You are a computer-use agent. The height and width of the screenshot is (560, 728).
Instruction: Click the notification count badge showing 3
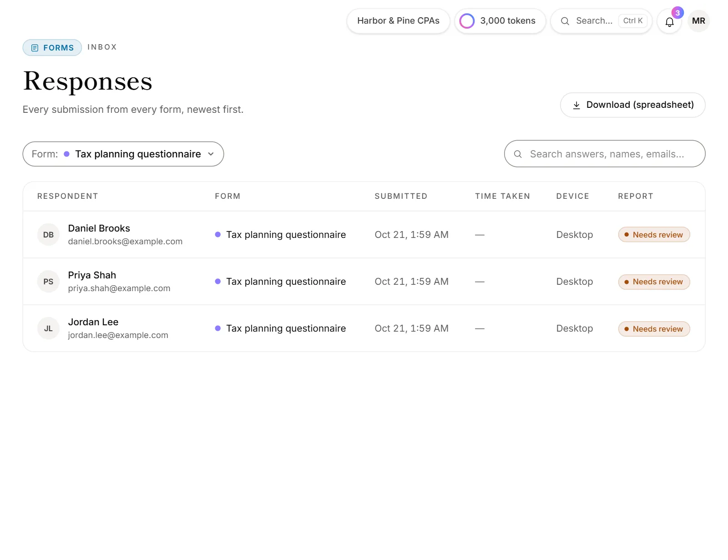click(x=677, y=13)
